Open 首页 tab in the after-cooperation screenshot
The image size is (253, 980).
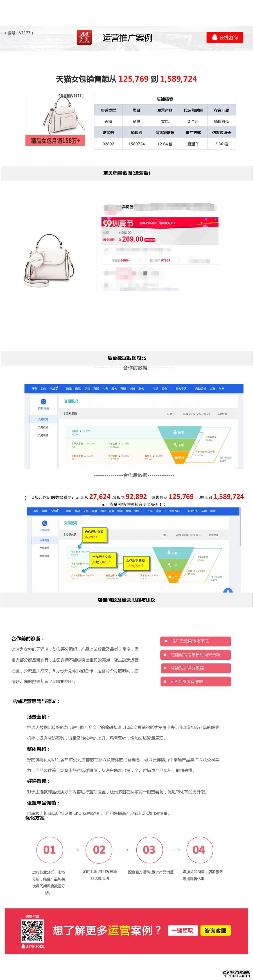(36, 511)
